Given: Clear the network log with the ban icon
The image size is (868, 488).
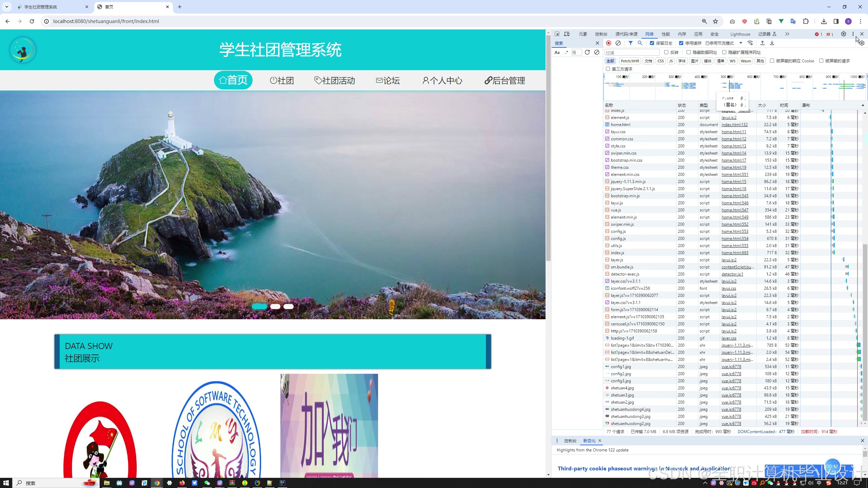Looking at the screenshot, I should click(x=618, y=43).
